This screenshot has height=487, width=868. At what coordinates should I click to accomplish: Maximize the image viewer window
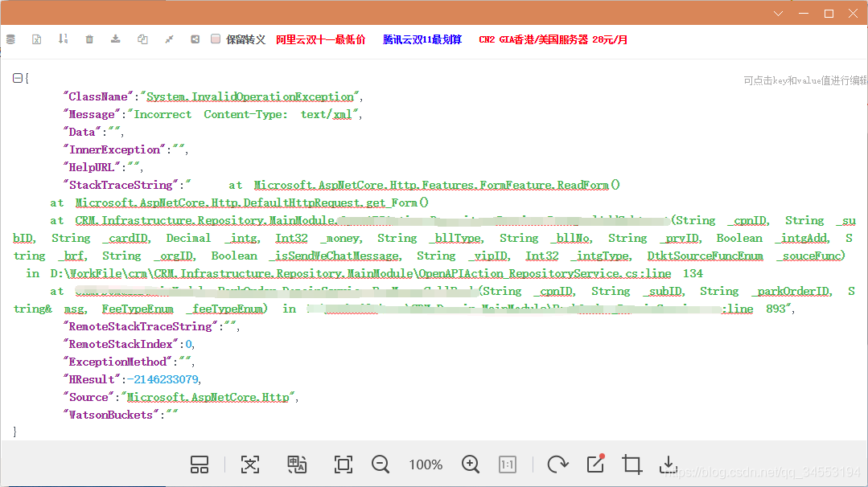[x=829, y=14]
